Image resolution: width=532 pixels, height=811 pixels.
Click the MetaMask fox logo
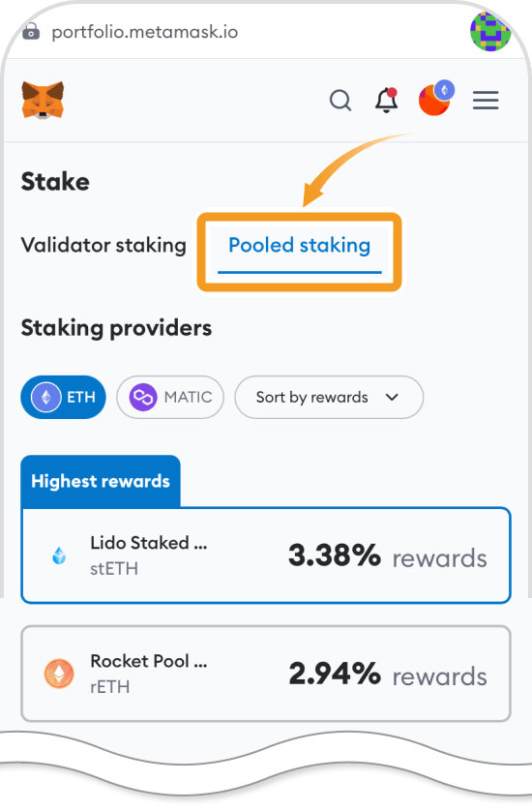[x=43, y=100]
